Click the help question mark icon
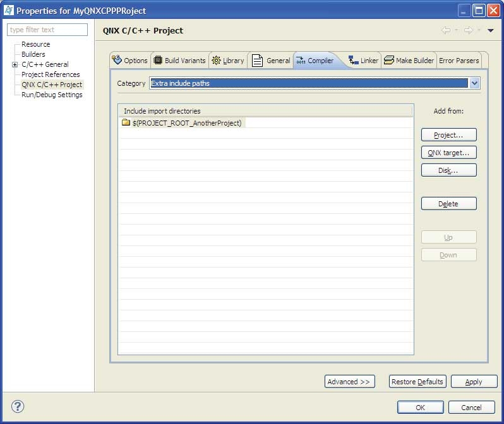 [18, 406]
